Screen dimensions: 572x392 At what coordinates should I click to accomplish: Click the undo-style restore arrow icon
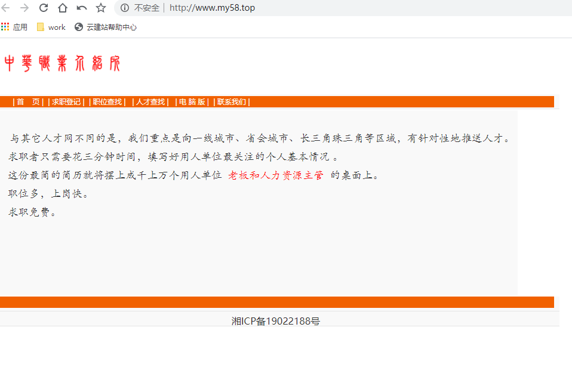click(x=82, y=8)
